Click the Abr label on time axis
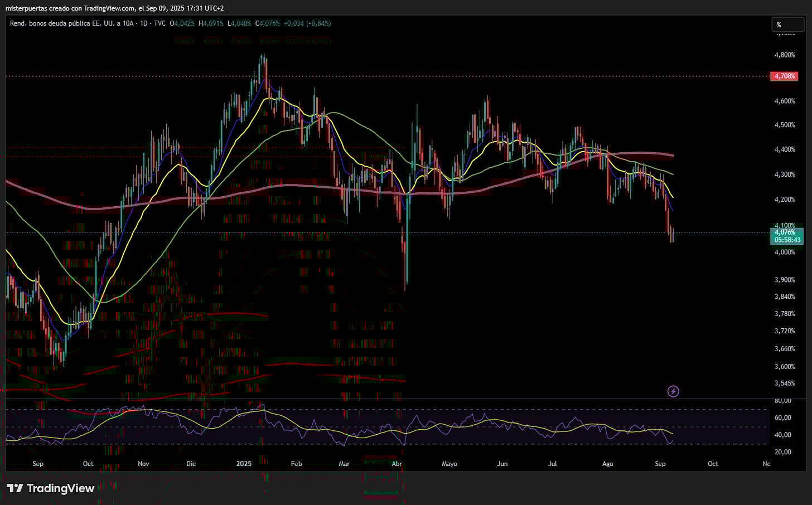The image size is (812, 505). [x=397, y=464]
